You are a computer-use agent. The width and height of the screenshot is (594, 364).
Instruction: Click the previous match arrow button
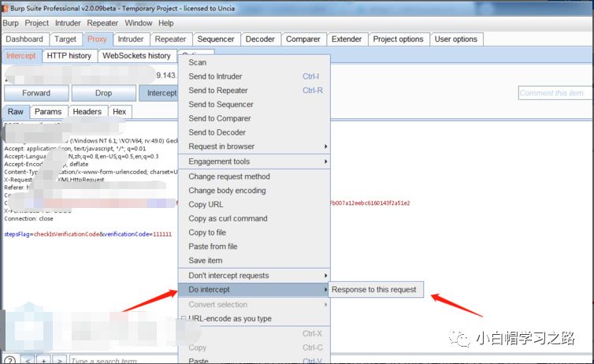(28, 360)
